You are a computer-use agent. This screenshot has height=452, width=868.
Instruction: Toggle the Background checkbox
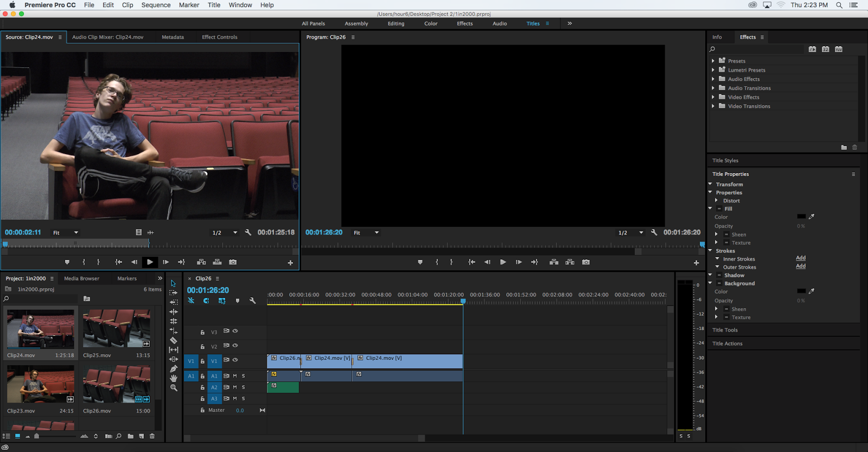point(719,283)
